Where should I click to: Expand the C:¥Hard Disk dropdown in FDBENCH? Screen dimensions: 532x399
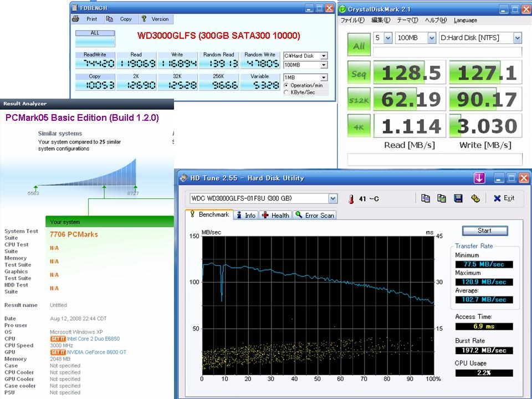(324, 56)
